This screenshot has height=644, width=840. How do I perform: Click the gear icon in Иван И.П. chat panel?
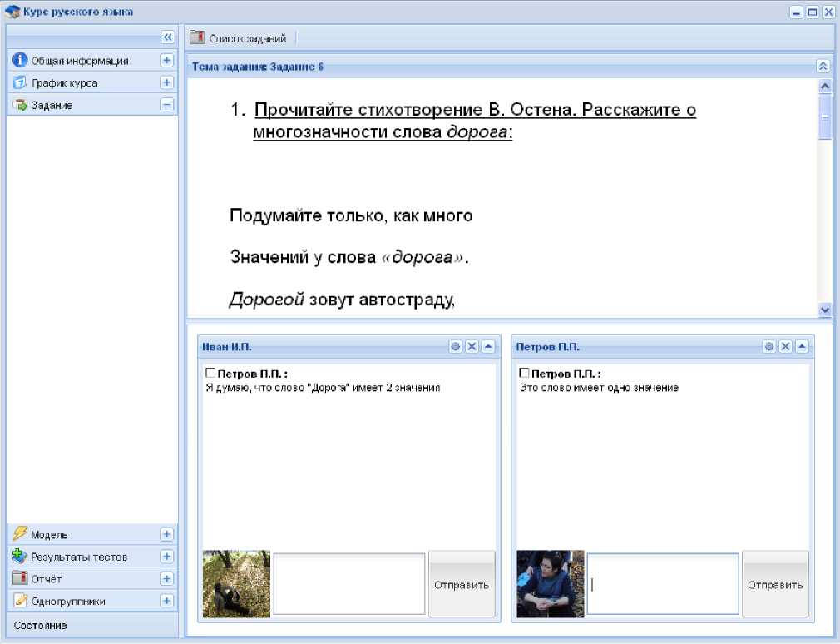(x=455, y=347)
